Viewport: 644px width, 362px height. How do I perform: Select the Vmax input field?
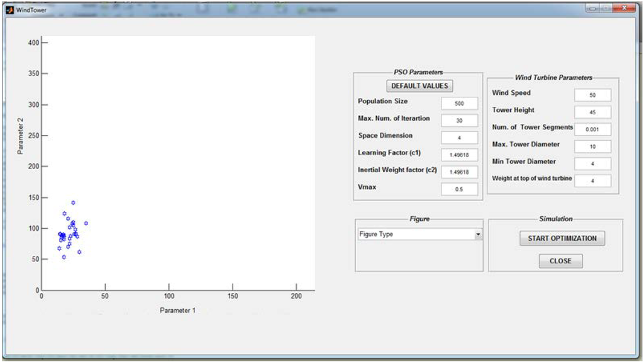pyautogui.click(x=459, y=189)
